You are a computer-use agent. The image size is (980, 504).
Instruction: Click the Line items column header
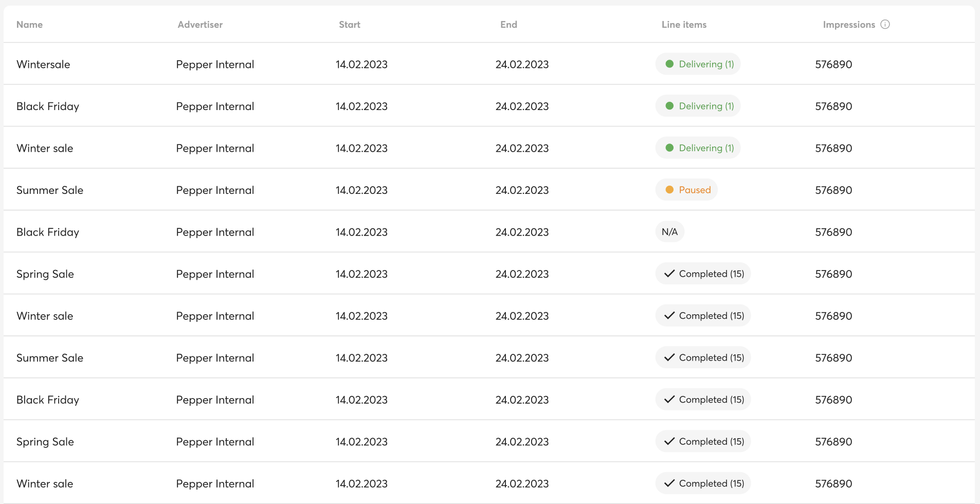pos(684,25)
